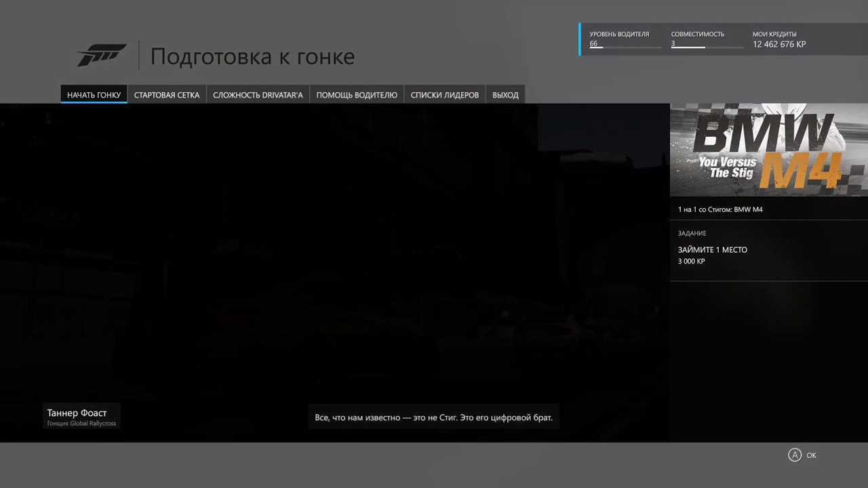
Task: Click the Forza logo icon
Action: 102,56
